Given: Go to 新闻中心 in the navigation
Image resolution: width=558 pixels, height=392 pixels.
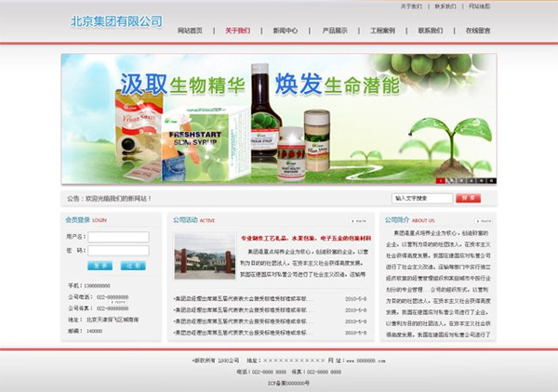Looking at the screenshot, I should (x=286, y=31).
